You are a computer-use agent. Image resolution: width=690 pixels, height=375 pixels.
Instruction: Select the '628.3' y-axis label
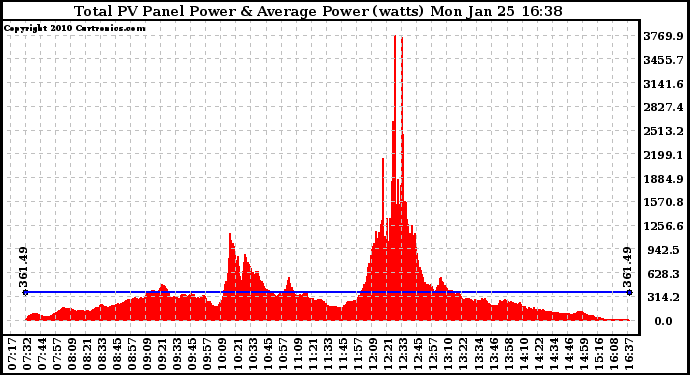665,274
